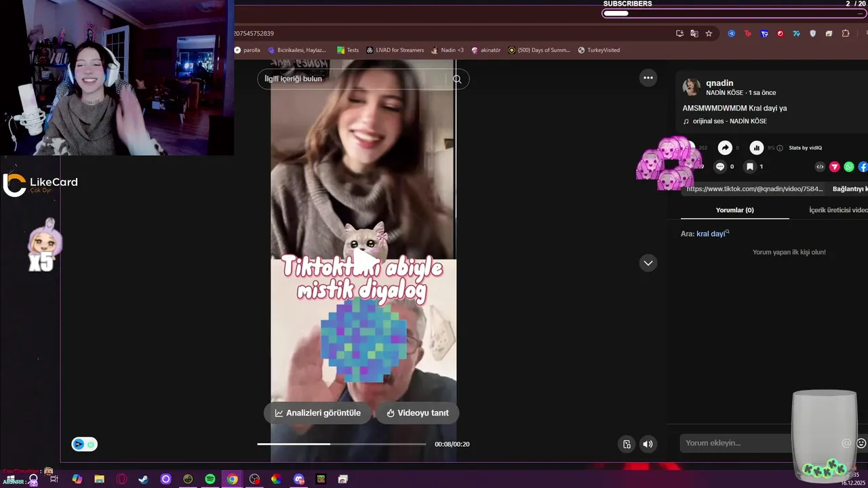868x488 pixels.
Task: Open Spotify from the taskbar
Action: click(210, 479)
